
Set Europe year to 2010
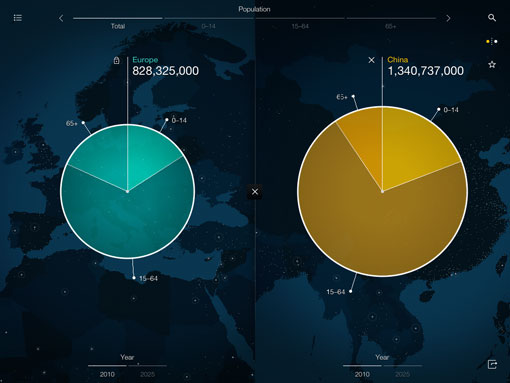click(x=107, y=374)
